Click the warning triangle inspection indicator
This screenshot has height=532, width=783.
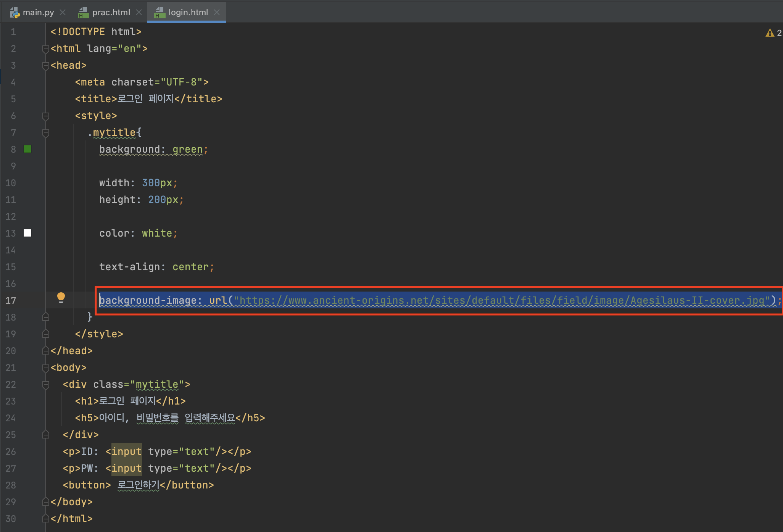tap(769, 33)
